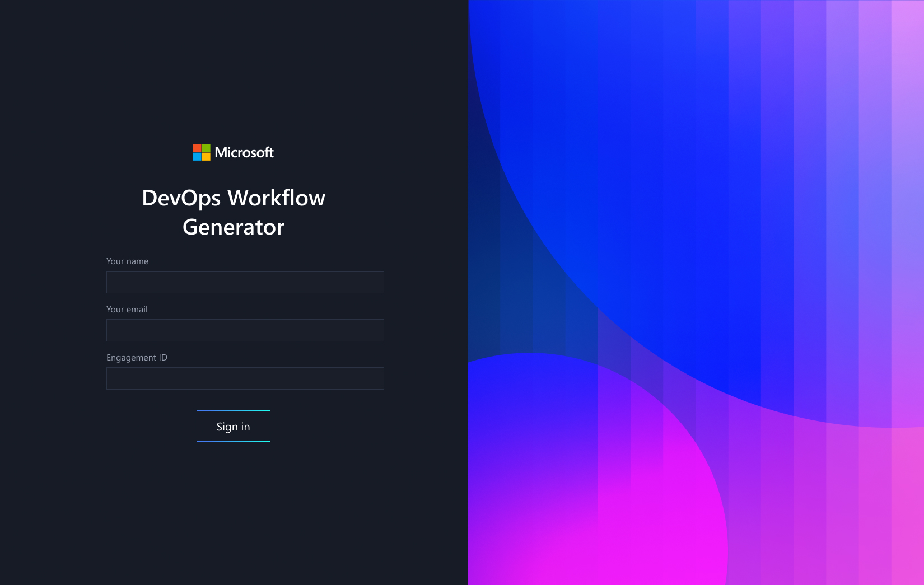Click the Microsoft wordmark text
924x585 pixels.
(x=244, y=152)
